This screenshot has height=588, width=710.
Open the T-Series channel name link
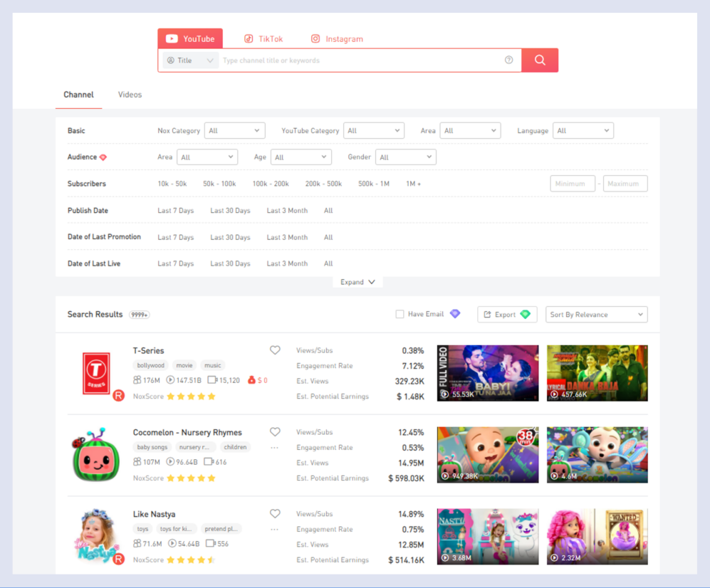pyautogui.click(x=149, y=350)
